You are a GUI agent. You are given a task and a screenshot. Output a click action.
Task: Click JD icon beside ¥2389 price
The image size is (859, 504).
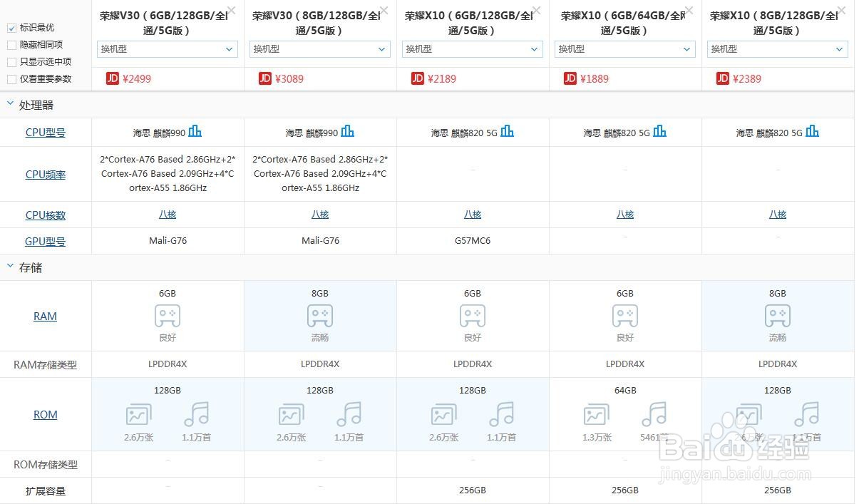(x=723, y=78)
